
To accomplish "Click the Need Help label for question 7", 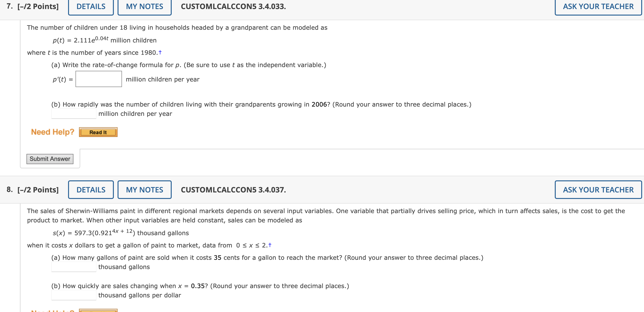I will 52,132.
